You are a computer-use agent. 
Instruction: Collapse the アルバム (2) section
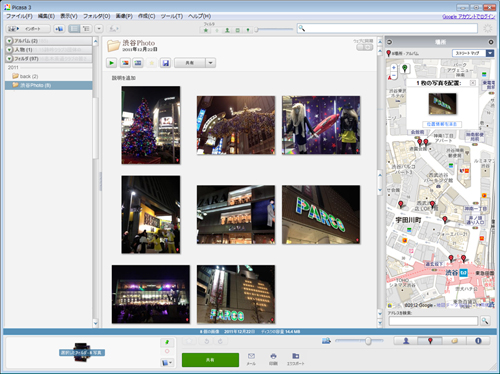click(9, 41)
